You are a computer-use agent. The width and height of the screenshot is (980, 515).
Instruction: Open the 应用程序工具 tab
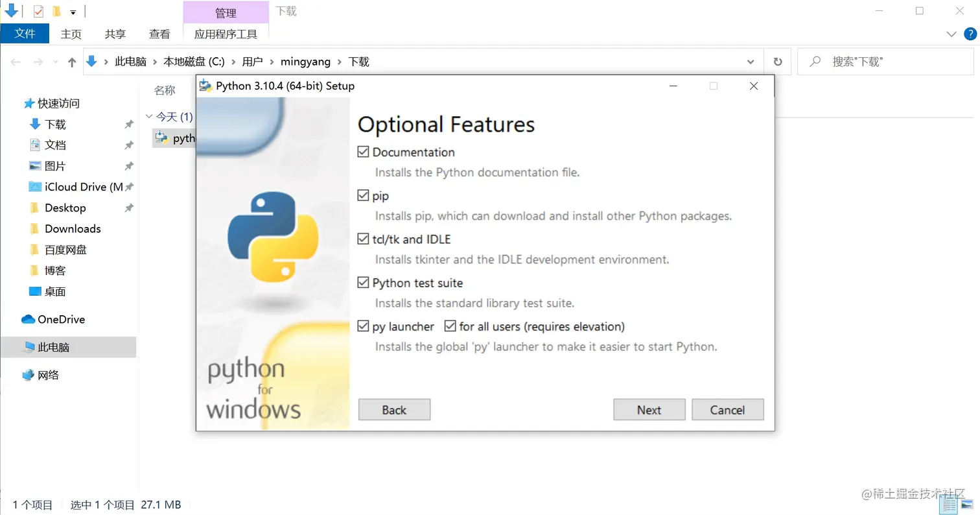226,34
